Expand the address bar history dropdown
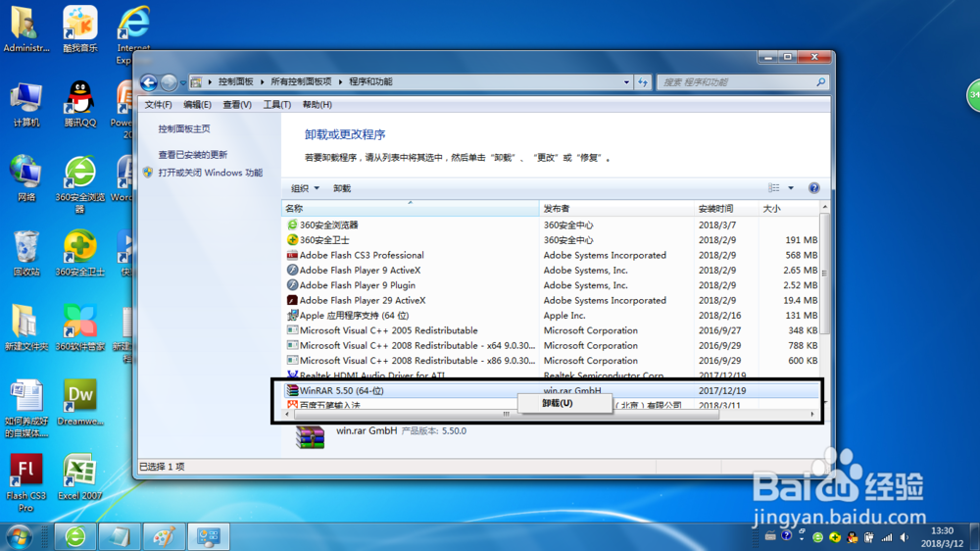The image size is (980, 551). tap(626, 82)
